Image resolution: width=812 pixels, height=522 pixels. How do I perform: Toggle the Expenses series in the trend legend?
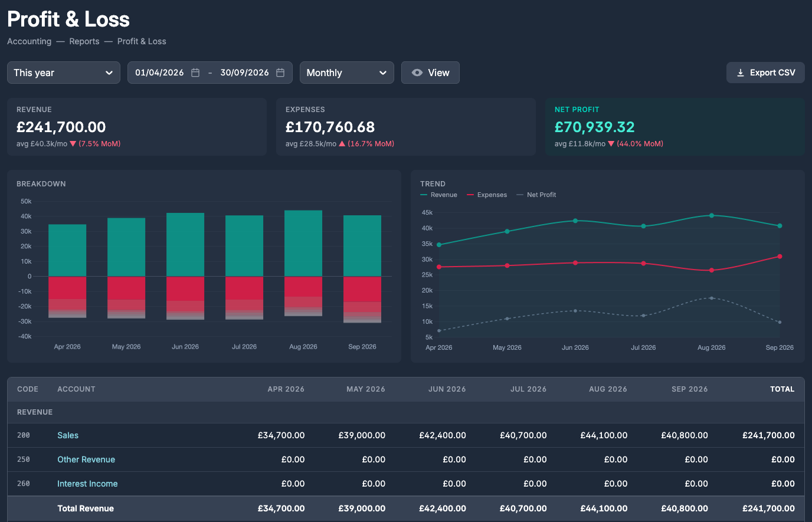click(487, 195)
